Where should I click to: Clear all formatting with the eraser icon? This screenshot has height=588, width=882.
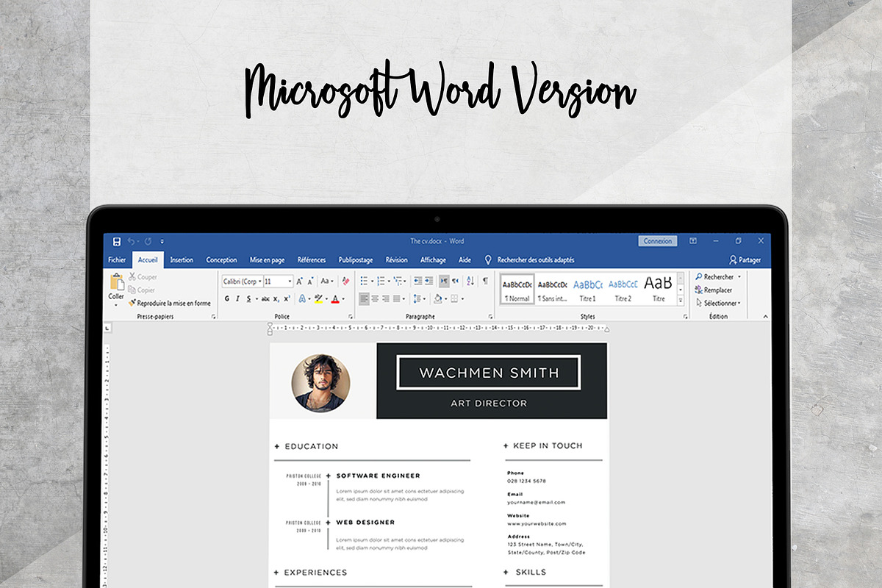[345, 282]
